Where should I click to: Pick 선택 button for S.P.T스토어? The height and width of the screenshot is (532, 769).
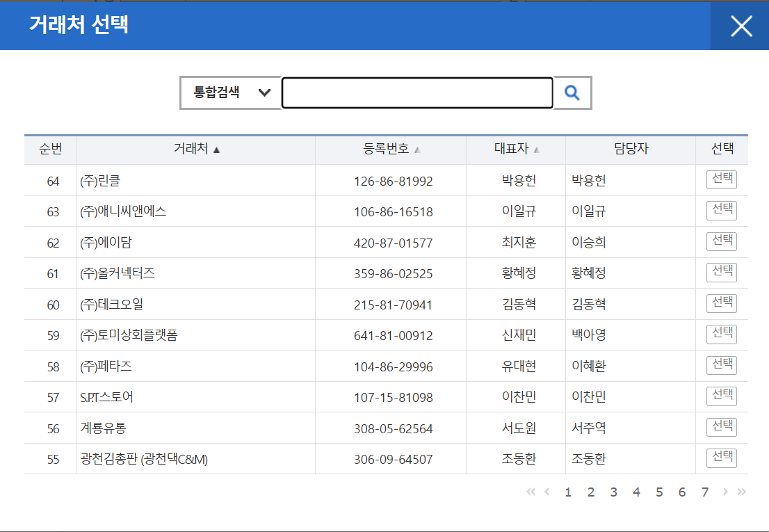pyautogui.click(x=722, y=396)
